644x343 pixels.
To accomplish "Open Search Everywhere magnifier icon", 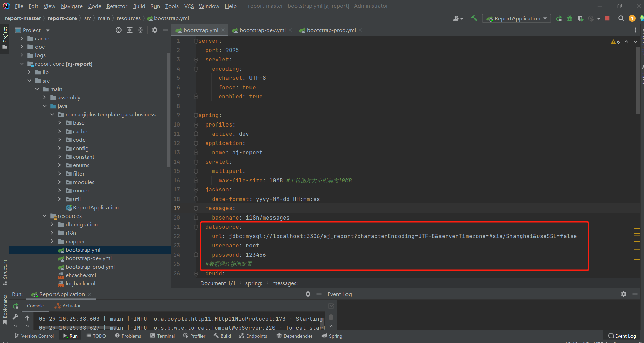I will (621, 18).
